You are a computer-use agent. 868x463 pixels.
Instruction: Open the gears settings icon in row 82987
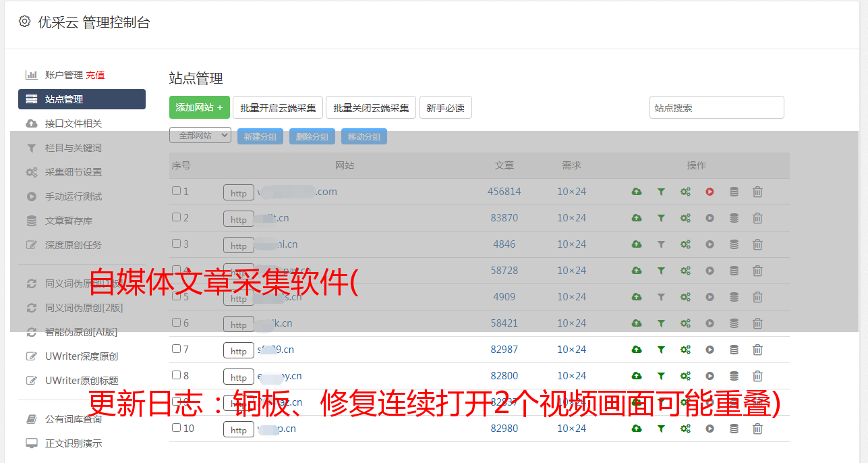pos(685,350)
